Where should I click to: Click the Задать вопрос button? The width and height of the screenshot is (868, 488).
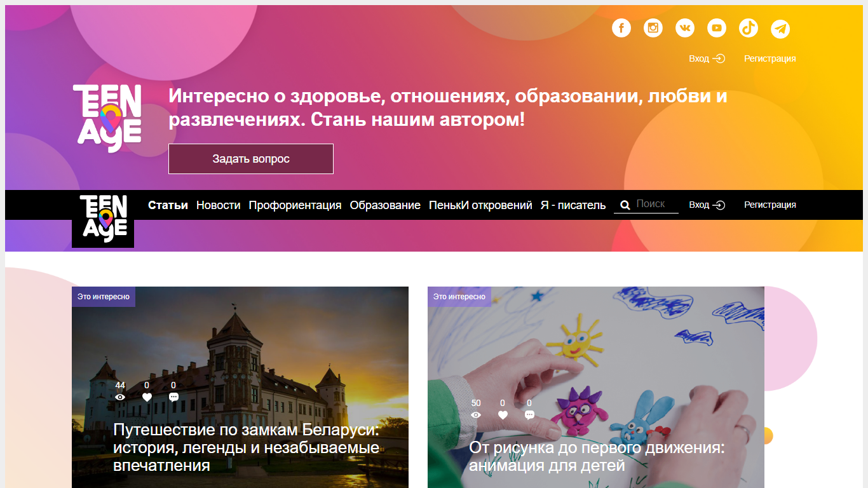[x=251, y=159]
